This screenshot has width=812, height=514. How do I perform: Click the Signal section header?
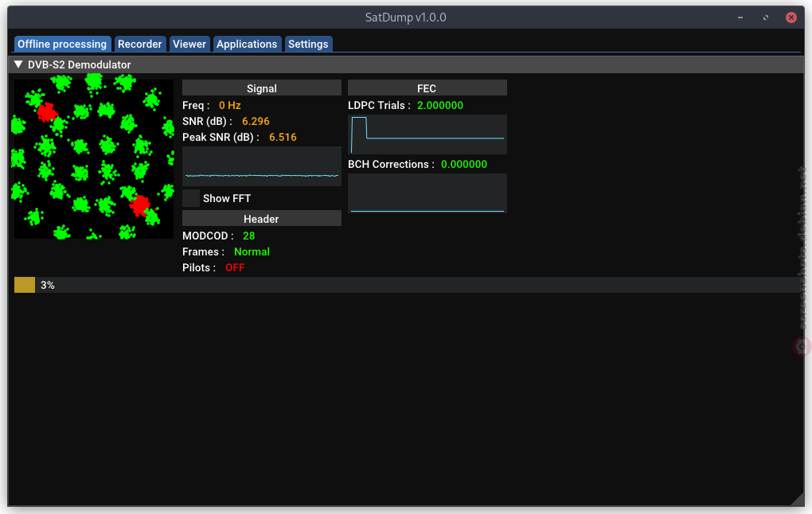(x=262, y=88)
